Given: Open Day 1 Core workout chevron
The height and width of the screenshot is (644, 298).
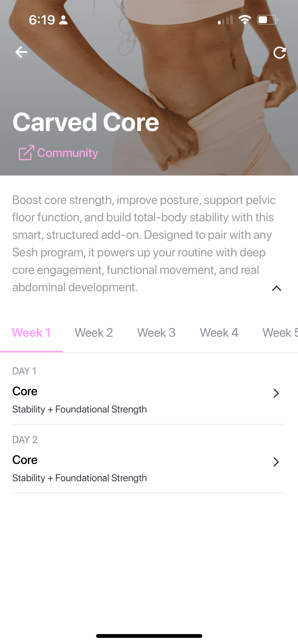Looking at the screenshot, I should [x=276, y=393].
